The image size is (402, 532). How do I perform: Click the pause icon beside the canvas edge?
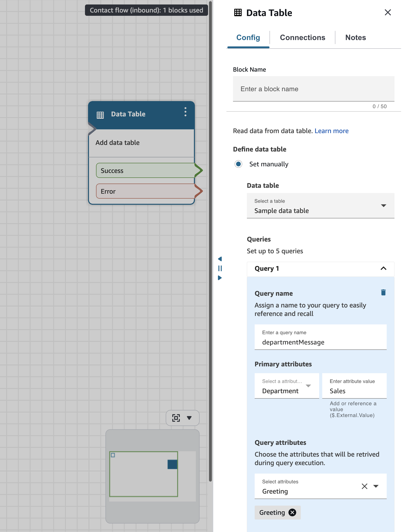pos(220,268)
